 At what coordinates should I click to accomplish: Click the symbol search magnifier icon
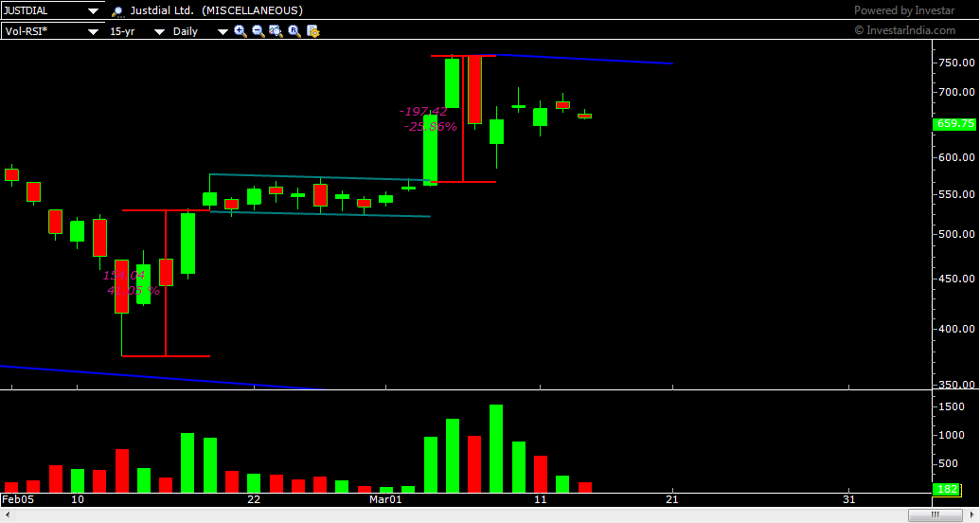[x=116, y=11]
